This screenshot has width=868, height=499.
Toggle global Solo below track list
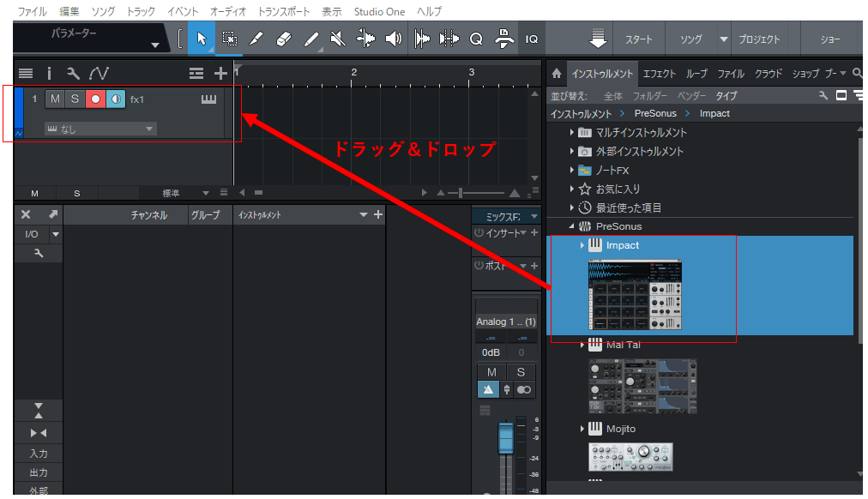pyautogui.click(x=77, y=193)
